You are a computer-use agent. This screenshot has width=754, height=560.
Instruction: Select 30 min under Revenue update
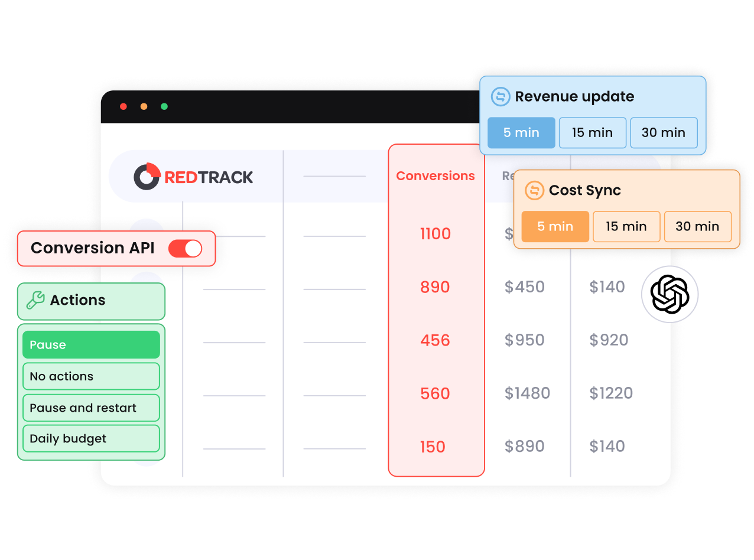click(664, 133)
